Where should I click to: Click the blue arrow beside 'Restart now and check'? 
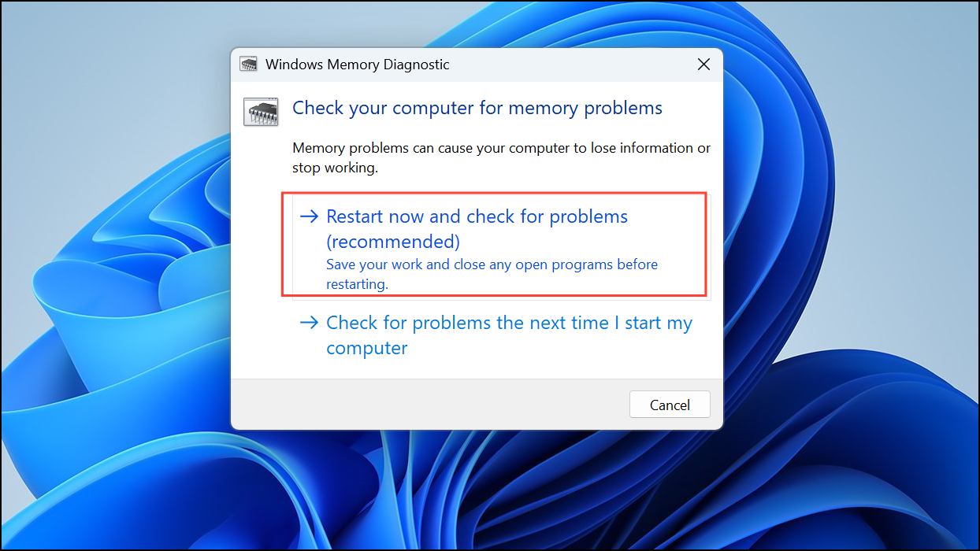[x=309, y=215]
